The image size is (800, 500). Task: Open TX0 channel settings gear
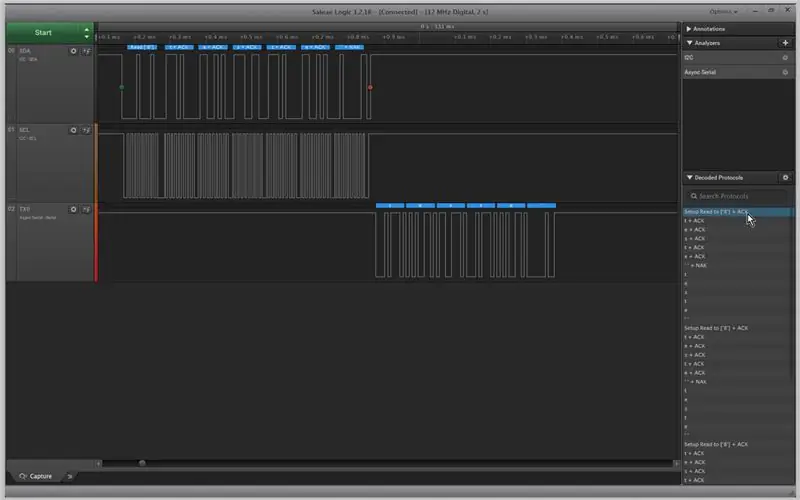pos(73,209)
